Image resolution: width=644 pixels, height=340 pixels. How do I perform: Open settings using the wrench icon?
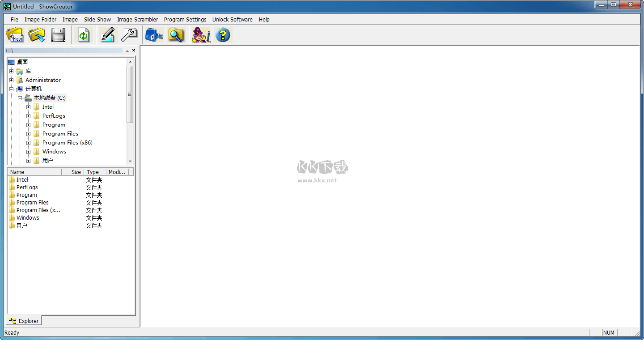129,35
